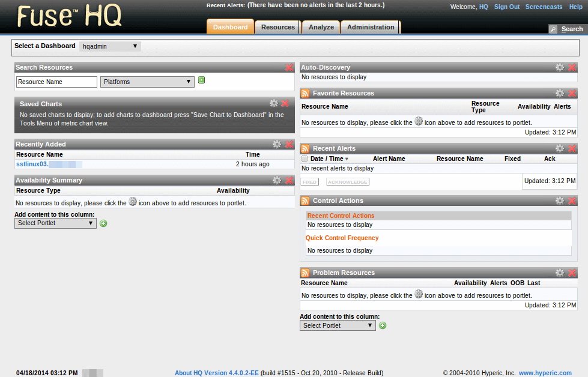Click the Ack column header
The height and width of the screenshot is (377, 588).
click(x=550, y=159)
